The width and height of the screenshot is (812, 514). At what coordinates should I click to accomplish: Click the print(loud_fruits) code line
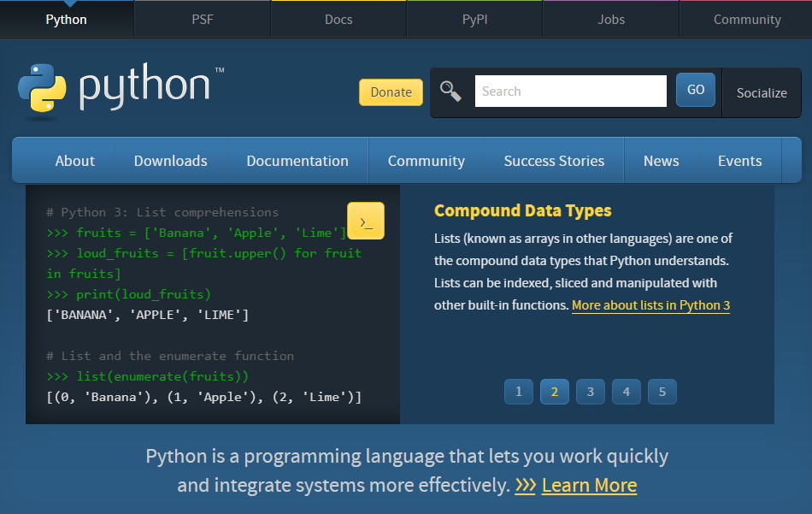[129, 294]
